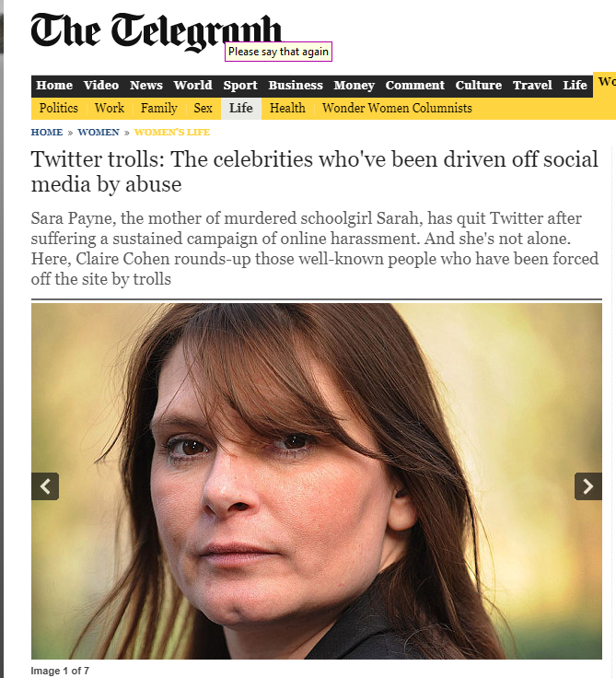The width and height of the screenshot is (616, 678).
Task: Open the Video section
Action: coord(101,86)
